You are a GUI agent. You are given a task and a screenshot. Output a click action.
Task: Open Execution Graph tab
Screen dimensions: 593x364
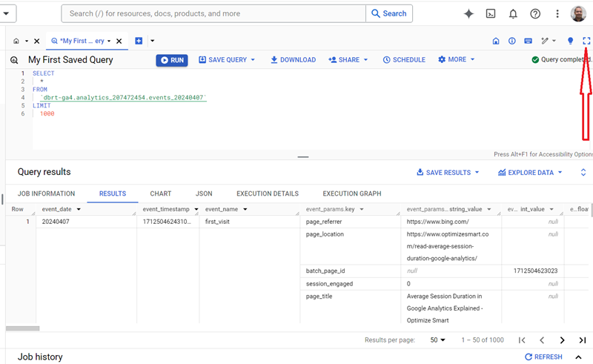[x=352, y=193]
